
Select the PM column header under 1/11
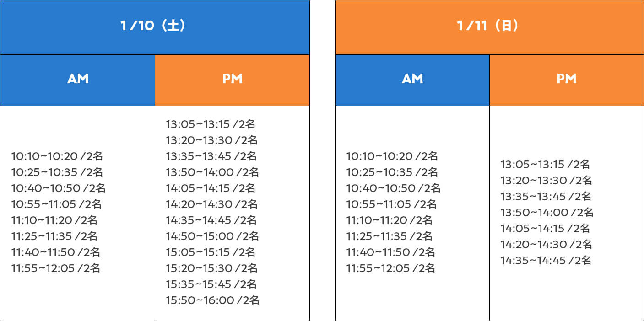(x=566, y=79)
